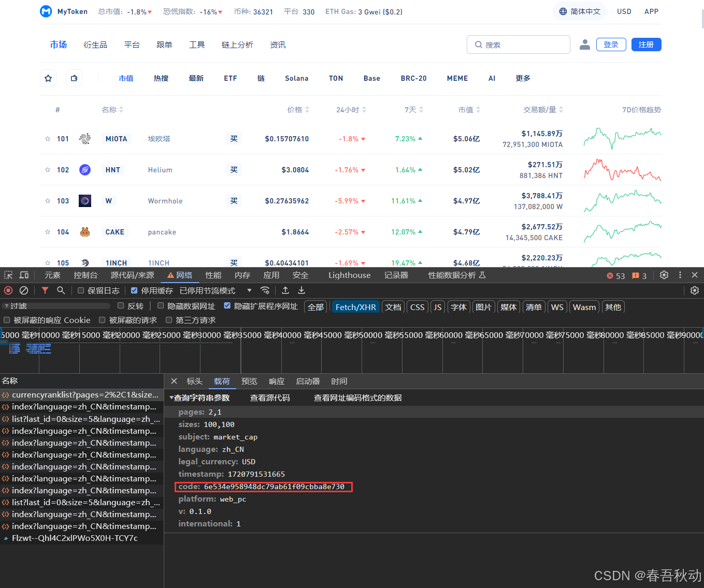Toggle the network filter funnel icon
The height and width of the screenshot is (588, 704).
tap(45, 290)
